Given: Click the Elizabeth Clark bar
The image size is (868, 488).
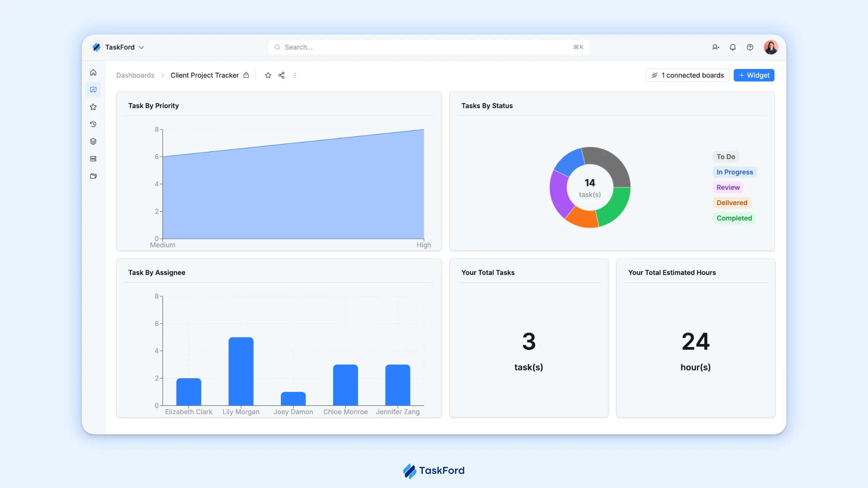Looking at the screenshot, I should pos(188,392).
